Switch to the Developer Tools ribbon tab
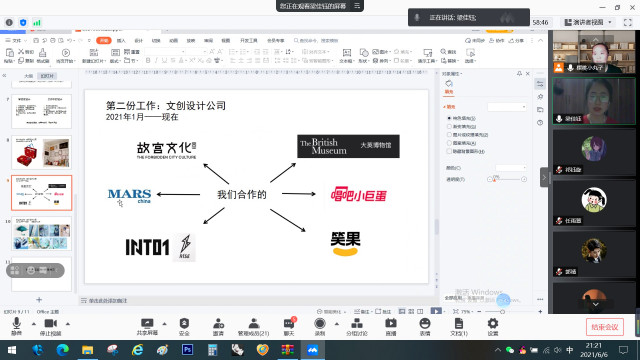The height and width of the screenshot is (360, 640). (x=249, y=40)
